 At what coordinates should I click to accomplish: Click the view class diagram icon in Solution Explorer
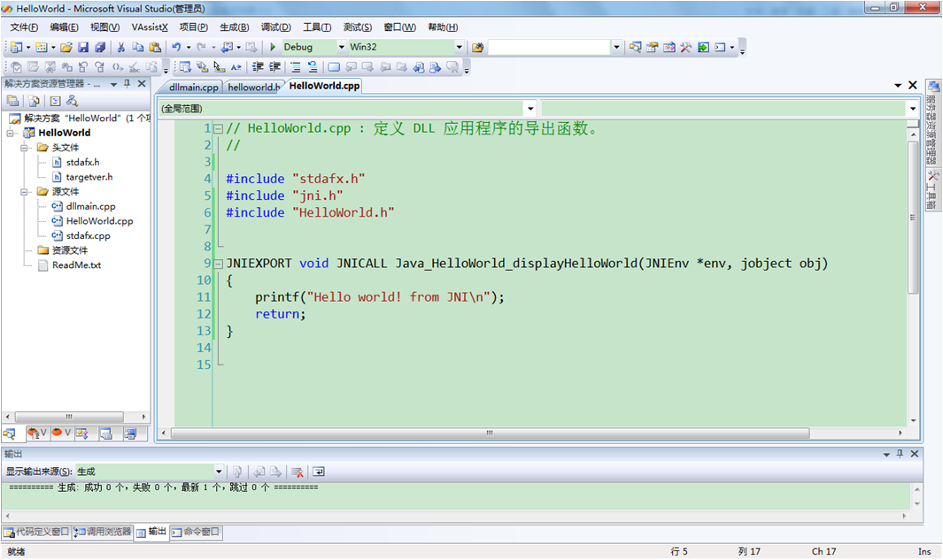[73, 101]
